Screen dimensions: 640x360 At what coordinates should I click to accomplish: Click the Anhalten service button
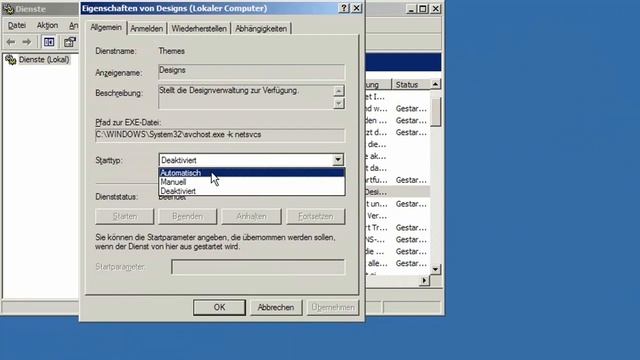251,216
